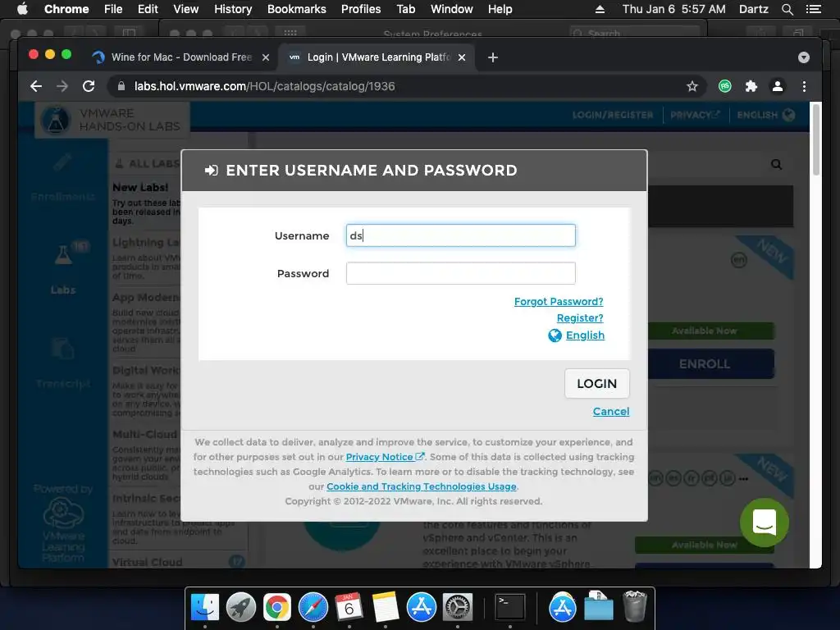Open a new tab with plus button

tap(493, 57)
